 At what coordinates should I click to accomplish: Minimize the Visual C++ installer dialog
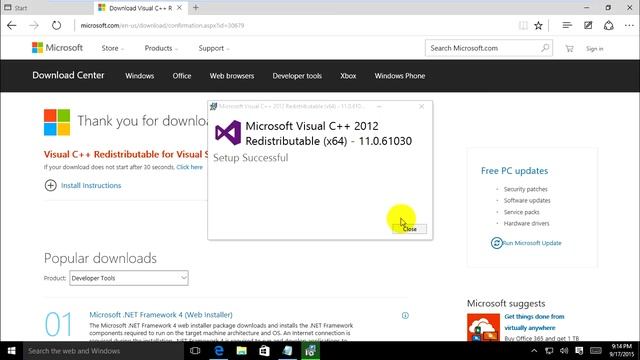(379, 107)
